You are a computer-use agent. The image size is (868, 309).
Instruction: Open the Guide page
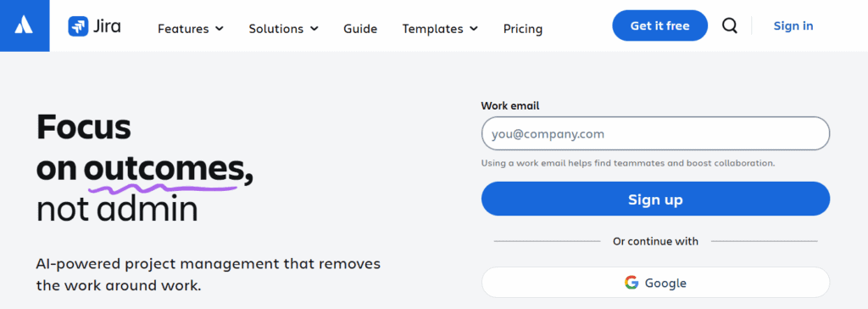pyautogui.click(x=360, y=29)
